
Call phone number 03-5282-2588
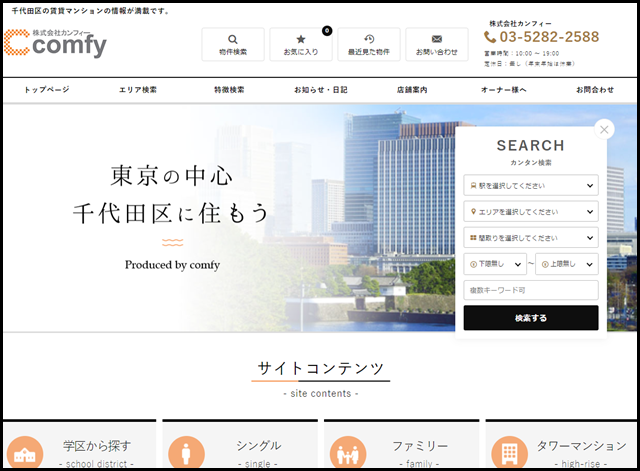[549, 37]
